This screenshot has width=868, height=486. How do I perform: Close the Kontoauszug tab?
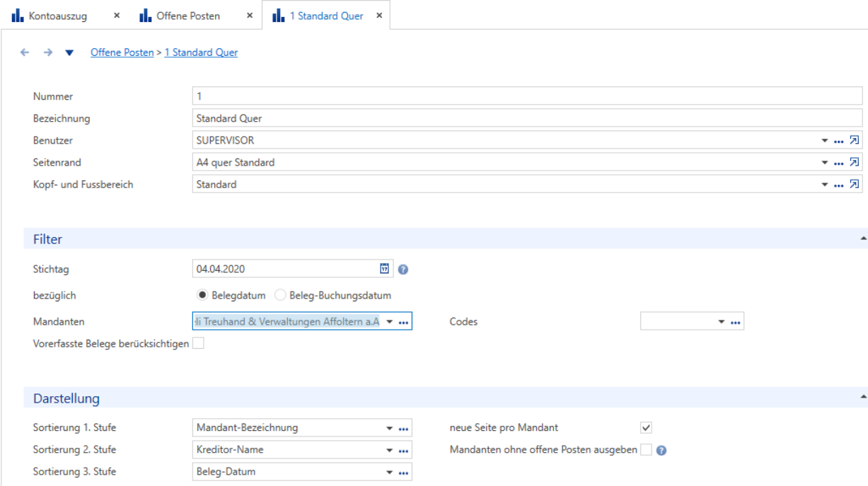(x=117, y=16)
